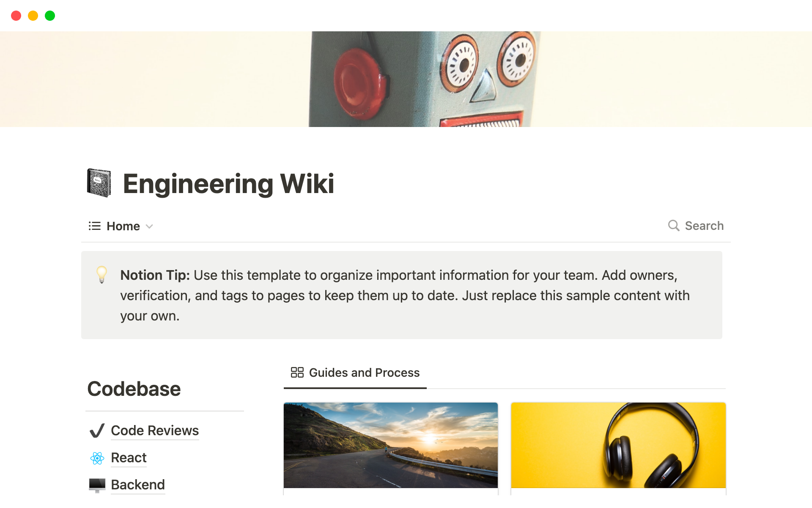This screenshot has width=812, height=508.
Task: Click the notebook/wiki icon next to title
Action: tap(98, 182)
